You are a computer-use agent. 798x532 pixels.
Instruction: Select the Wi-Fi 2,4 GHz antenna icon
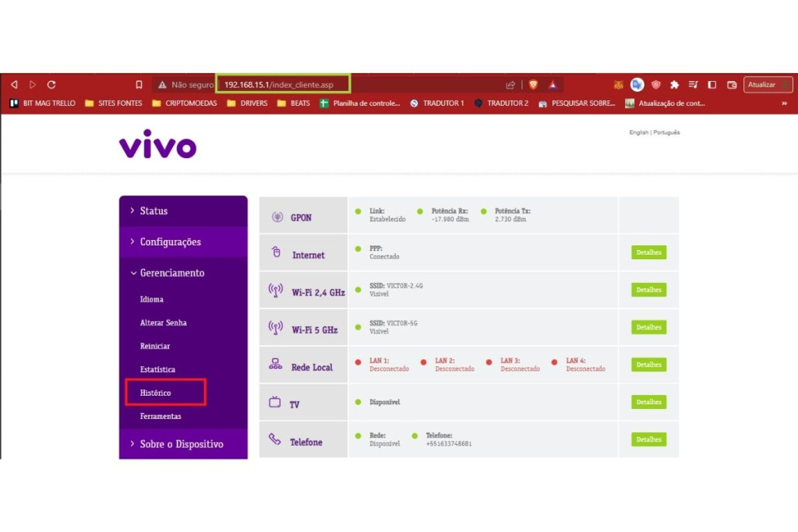(277, 289)
